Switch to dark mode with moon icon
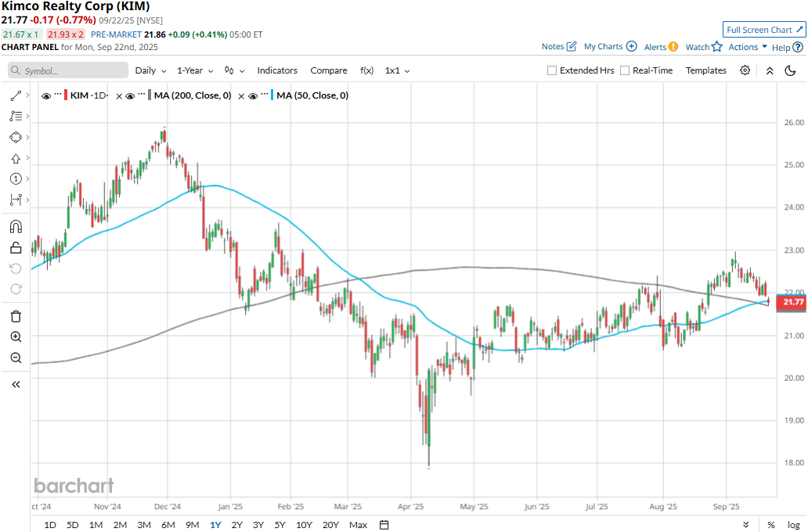 pyautogui.click(x=790, y=70)
